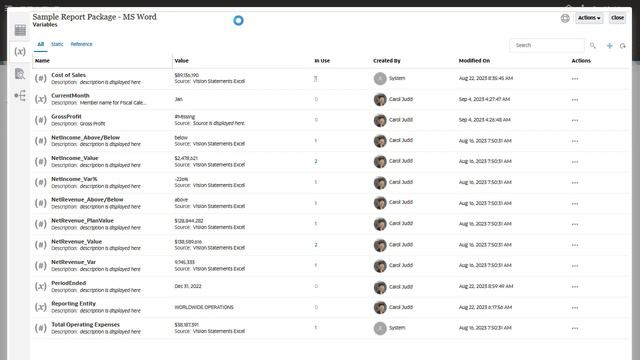Open actions ellipsis for NetRevenue_Var row
This screenshot has width=640, height=360.
click(x=575, y=266)
